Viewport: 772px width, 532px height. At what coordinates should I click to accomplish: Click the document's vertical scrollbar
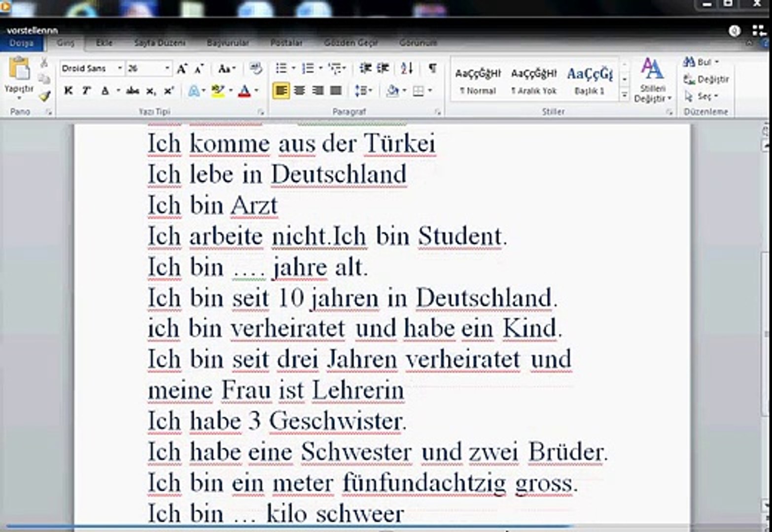click(767, 325)
